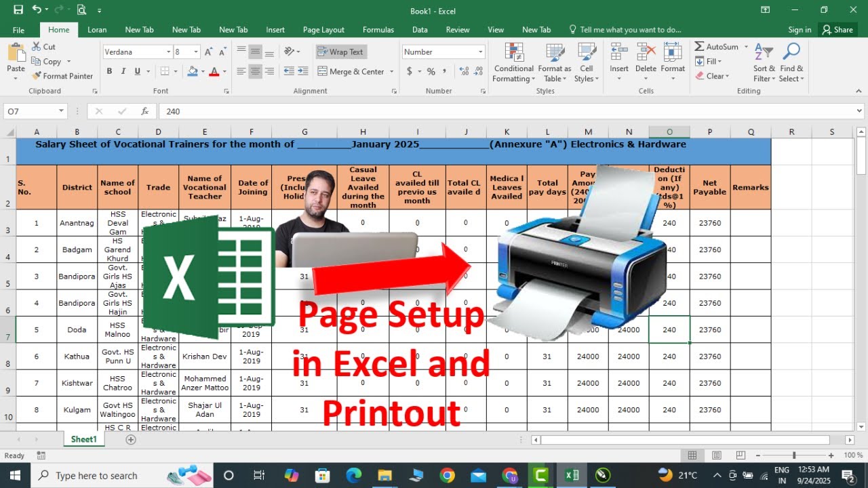Switch to the Insert tab
The height and width of the screenshot is (488, 868).
tap(275, 30)
